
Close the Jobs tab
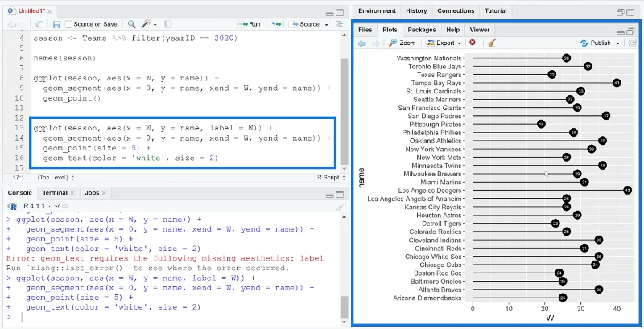[104, 193]
